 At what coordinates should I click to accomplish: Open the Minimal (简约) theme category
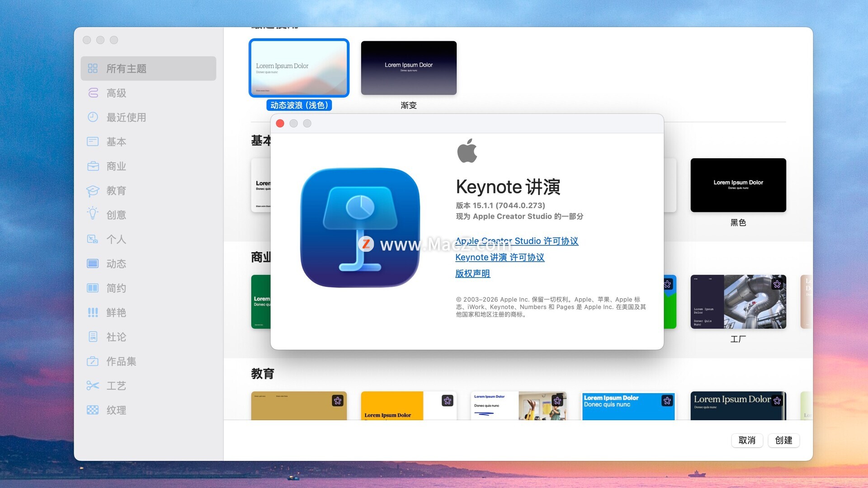click(116, 288)
